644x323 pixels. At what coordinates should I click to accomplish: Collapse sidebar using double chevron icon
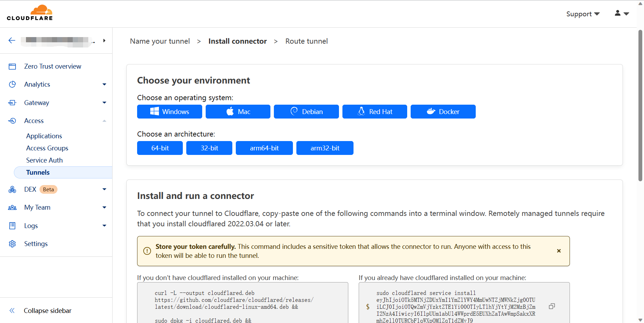pos(12,311)
